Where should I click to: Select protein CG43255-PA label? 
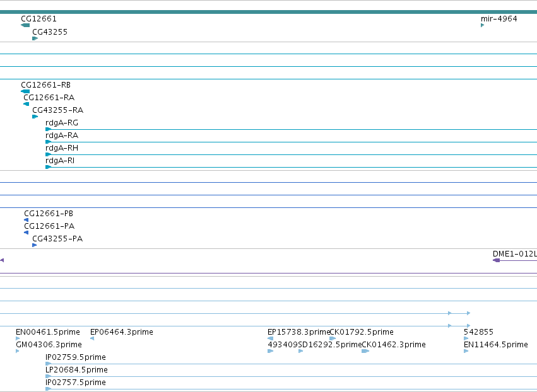tap(57, 239)
